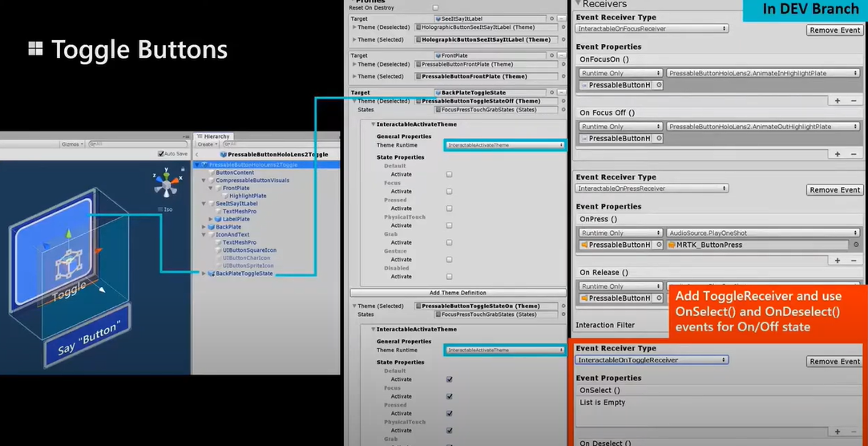
Task: Toggle Pressed Activate in deselected theme
Action: click(x=449, y=209)
